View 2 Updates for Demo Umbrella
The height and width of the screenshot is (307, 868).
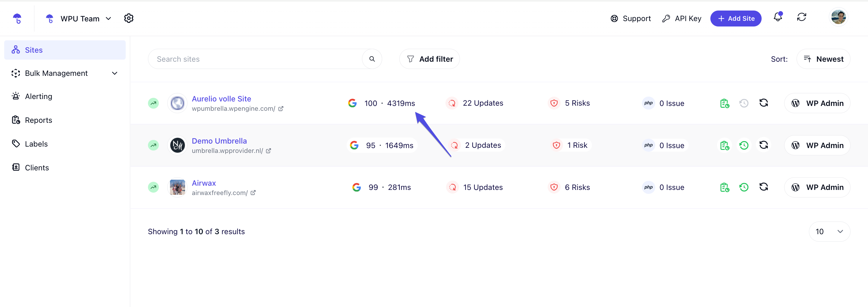[476, 145]
